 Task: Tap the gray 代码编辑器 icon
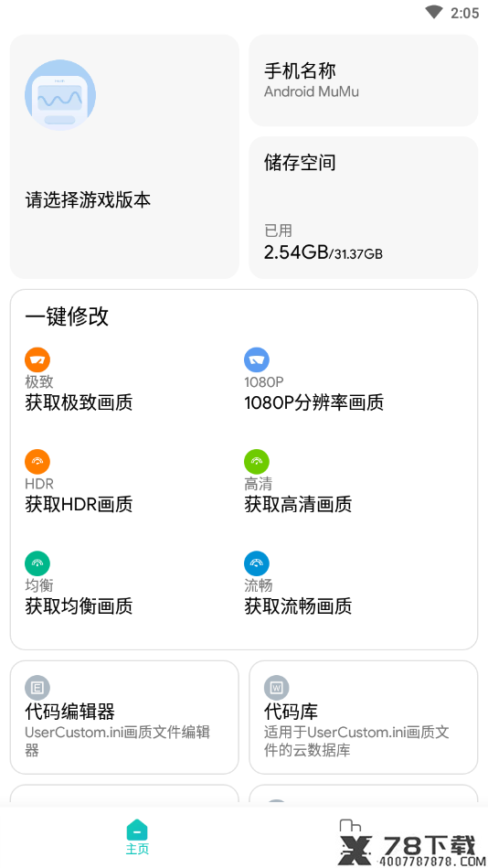click(37, 688)
